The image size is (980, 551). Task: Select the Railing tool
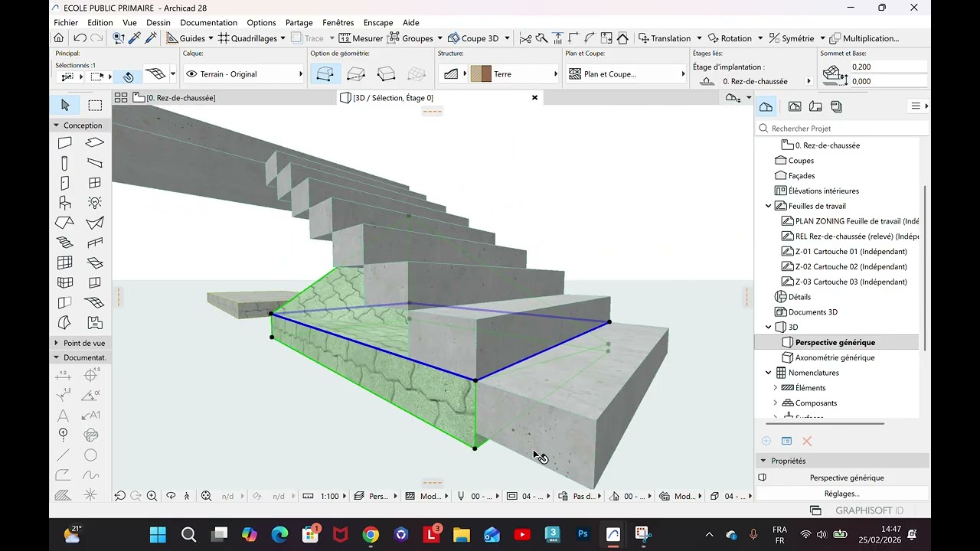pyautogui.click(x=95, y=243)
